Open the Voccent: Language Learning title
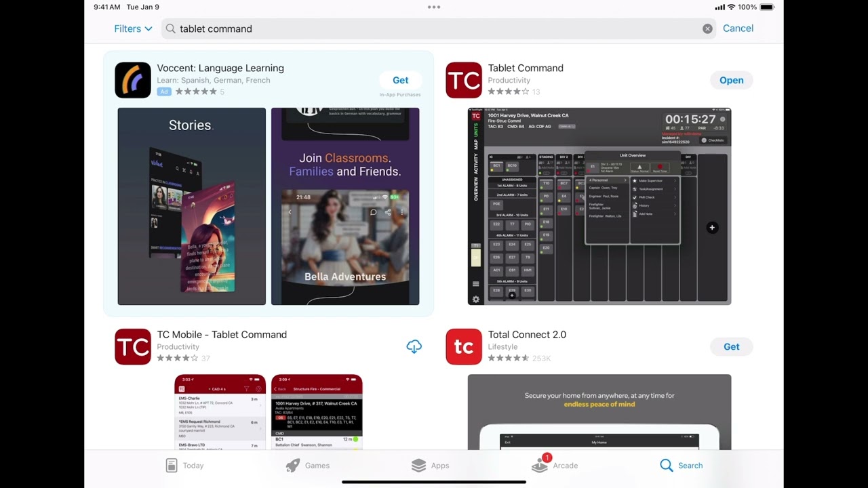Image resolution: width=868 pixels, height=488 pixels. click(220, 68)
